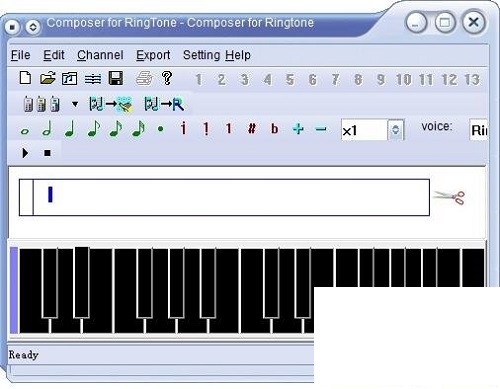The height and width of the screenshot is (389, 500).
Task: Select channel number 3
Action: [244, 79]
